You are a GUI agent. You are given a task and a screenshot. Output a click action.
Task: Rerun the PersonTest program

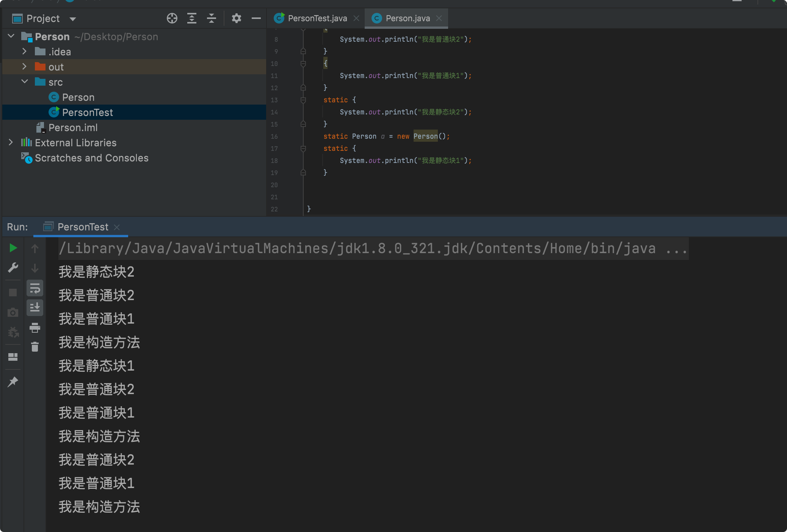point(13,248)
